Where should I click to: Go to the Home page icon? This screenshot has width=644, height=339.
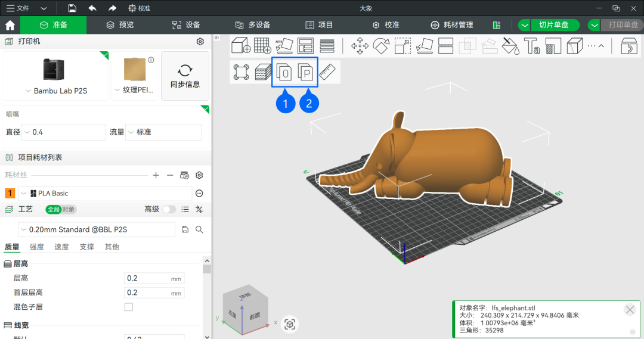(10, 25)
